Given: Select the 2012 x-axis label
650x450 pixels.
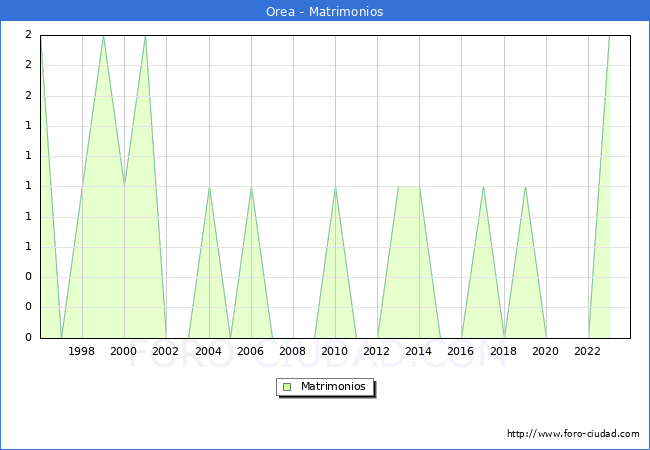Looking at the screenshot, I should point(376,351).
